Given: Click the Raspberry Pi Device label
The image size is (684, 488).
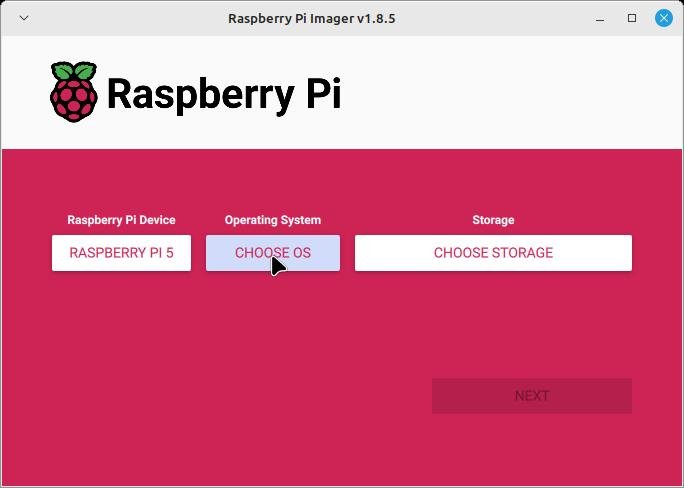Looking at the screenshot, I should (121, 220).
